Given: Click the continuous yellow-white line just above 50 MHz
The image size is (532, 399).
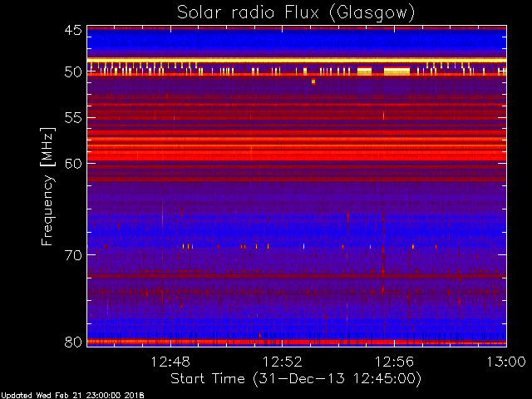Looking at the screenshot, I should click(296, 60).
